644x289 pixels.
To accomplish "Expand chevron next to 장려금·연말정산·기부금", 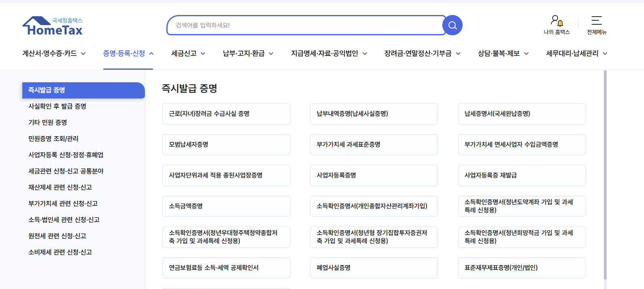I will point(458,54).
